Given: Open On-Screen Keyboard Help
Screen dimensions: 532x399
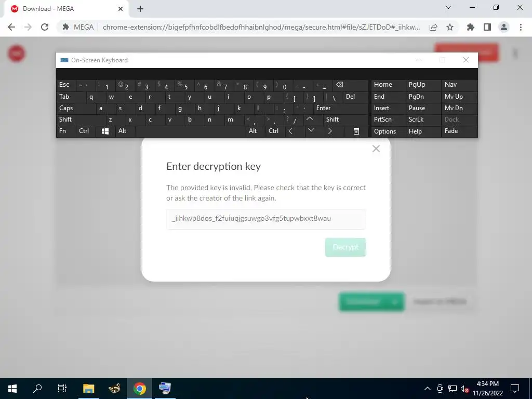Looking at the screenshot, I should [423, 131].
